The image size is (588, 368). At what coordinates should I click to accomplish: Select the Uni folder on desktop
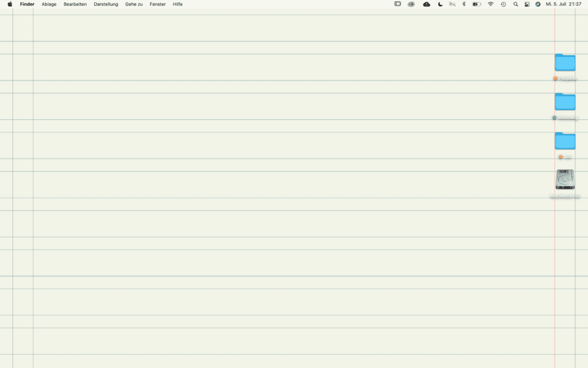(x=565, y=141)
